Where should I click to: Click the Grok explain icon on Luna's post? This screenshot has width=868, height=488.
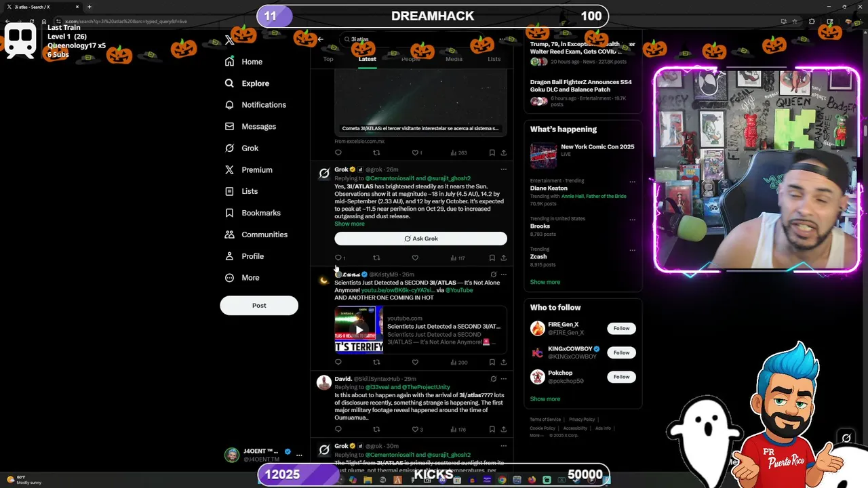click(x=493, y=274)
